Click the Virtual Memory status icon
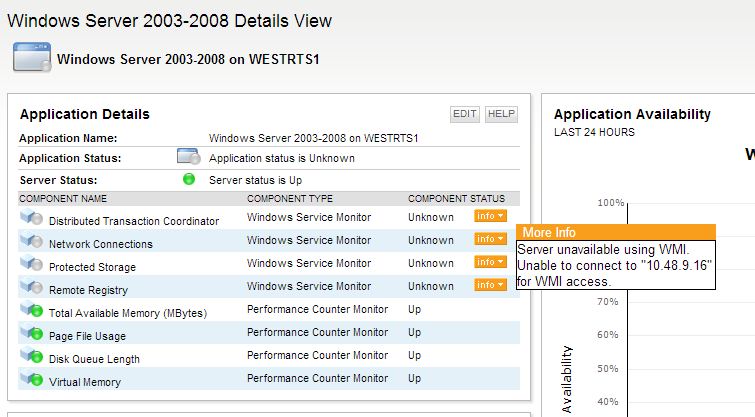This screenshot has height=417, width=755. tap(31, 378)
